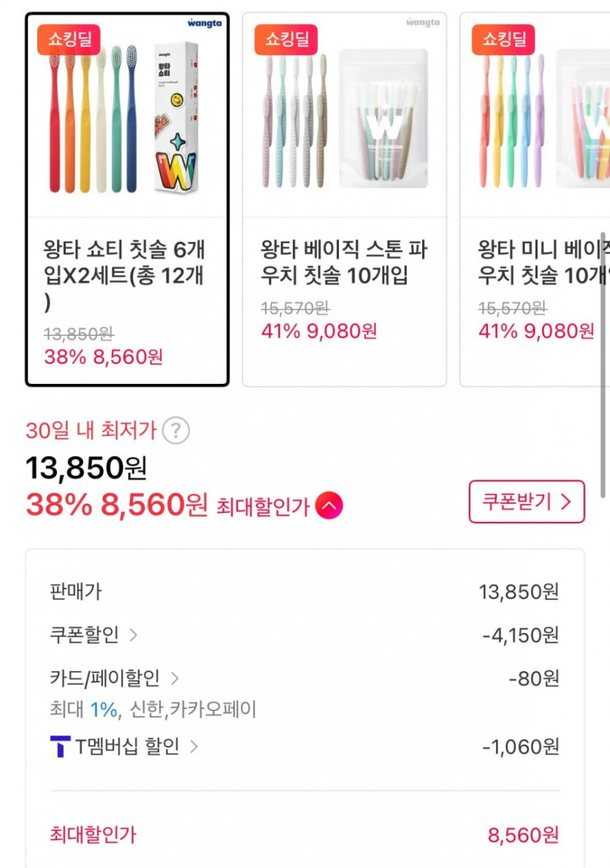Tap the 30일 내 최저가 label
This screenshot has width=610, height=868.
tap(91, 431)
